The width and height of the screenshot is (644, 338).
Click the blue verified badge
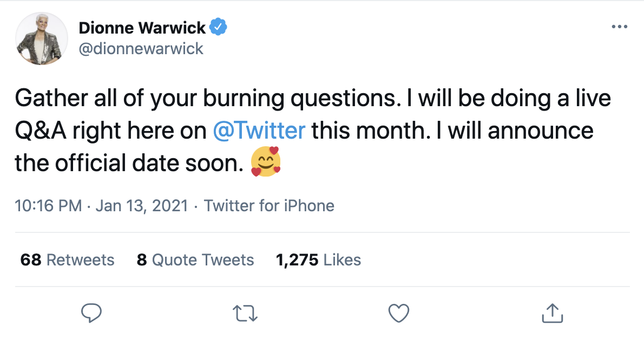219,27
